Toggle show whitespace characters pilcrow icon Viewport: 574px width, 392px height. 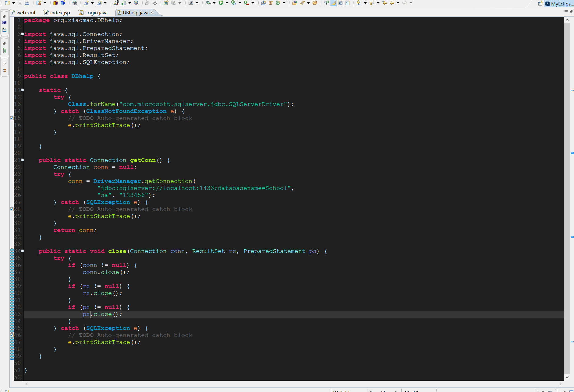click(347, 3)
